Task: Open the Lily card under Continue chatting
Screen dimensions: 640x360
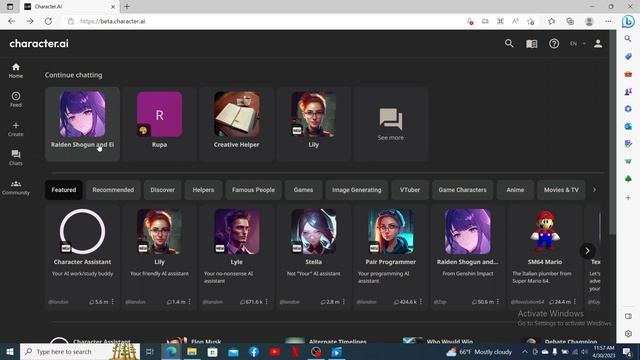Action: (x=313, y=124)
